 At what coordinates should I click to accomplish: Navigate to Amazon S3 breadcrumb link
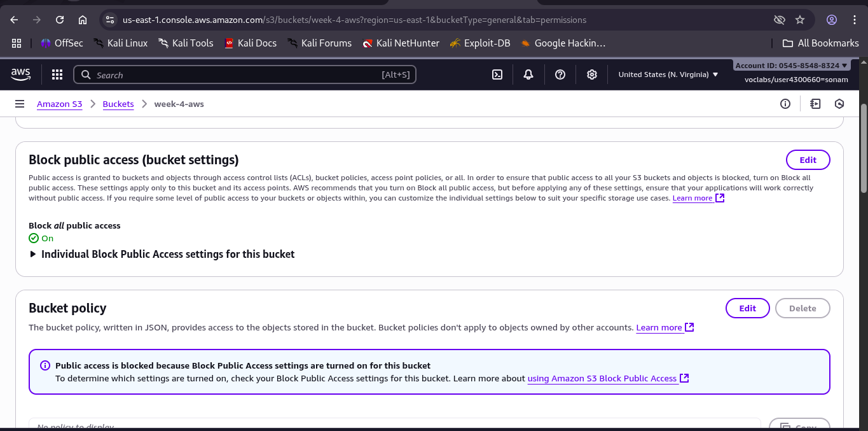tap(59, 104)
